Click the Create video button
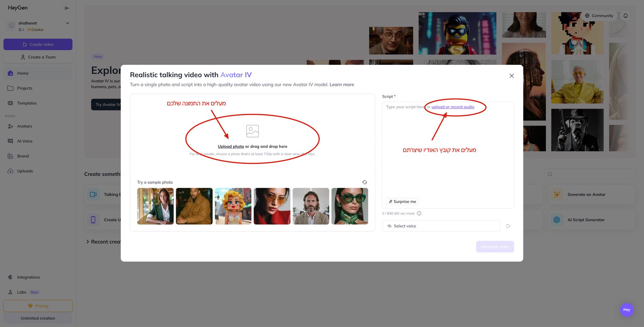The width and height of the screenshot is (644, 327). (x=38, y=44)
